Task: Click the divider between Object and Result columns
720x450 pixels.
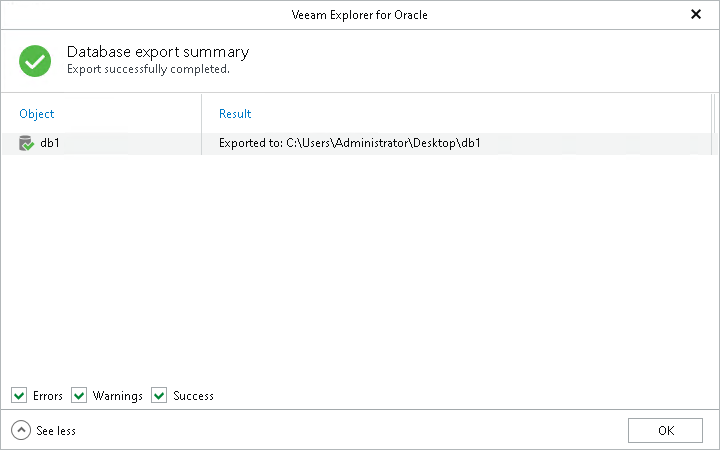Action: [202, 114]
